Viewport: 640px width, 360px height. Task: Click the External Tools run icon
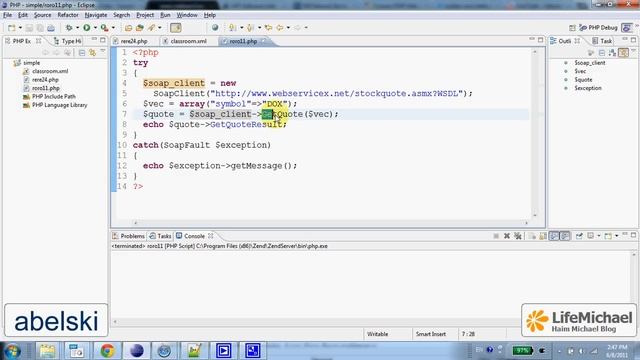coord(104,28)
